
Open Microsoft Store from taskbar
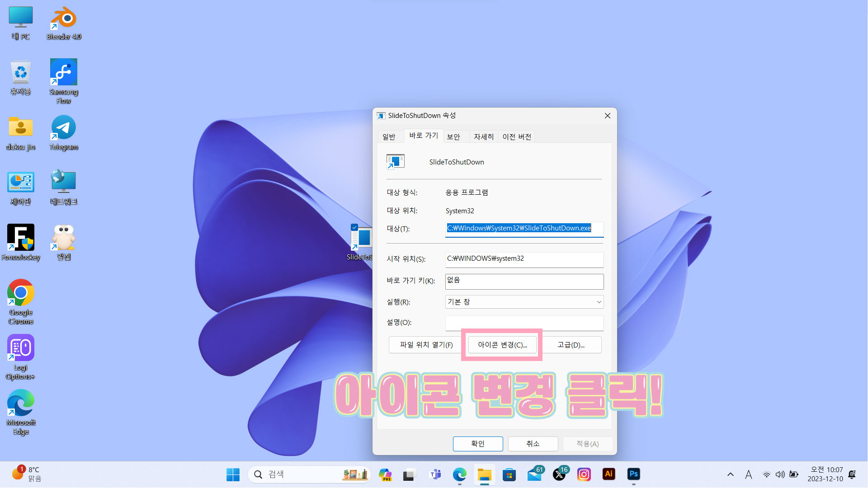click(509, 474)
